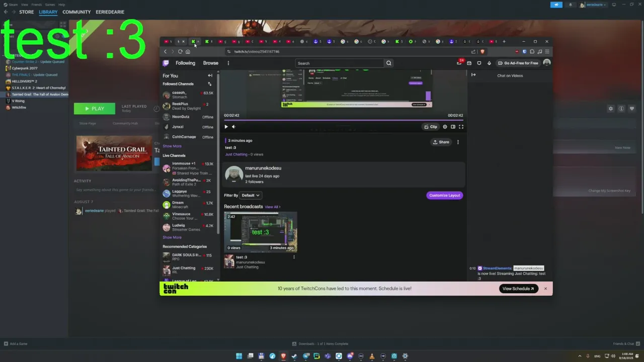
Task: Click Add a Game in Steam
Action: click(x=16, y=344)
